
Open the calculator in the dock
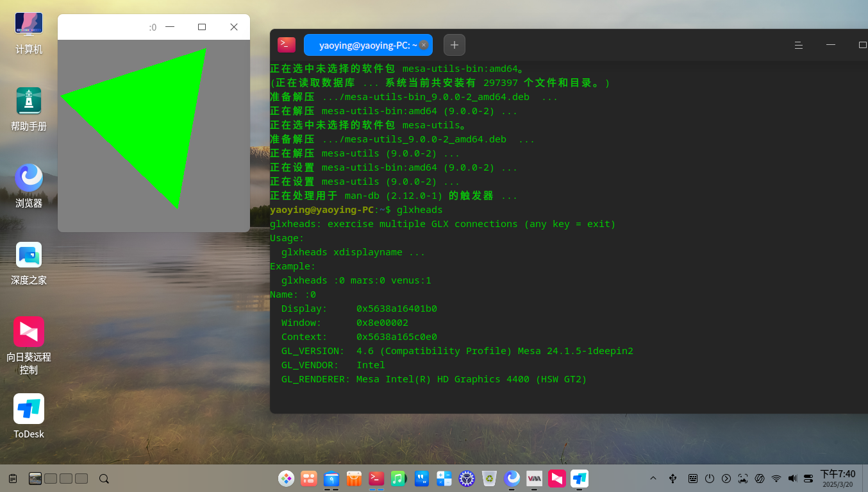pos(444,479)
